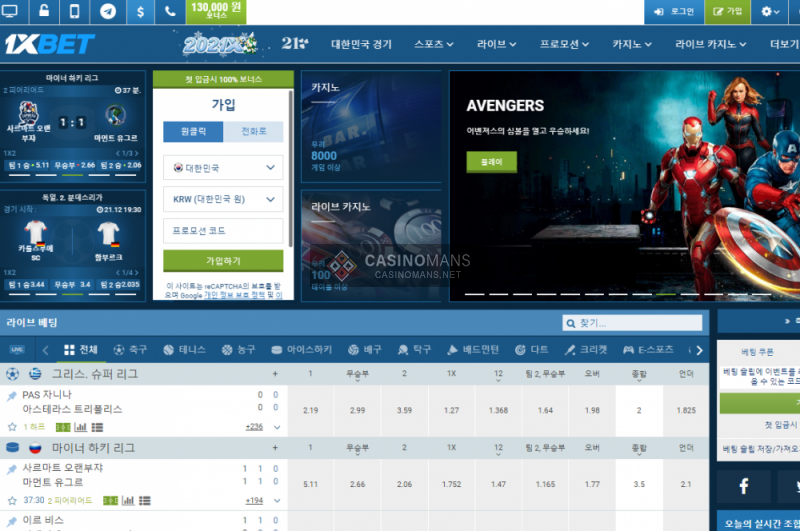
Task: Click the 로그인 login button
Action: [674, 11]
